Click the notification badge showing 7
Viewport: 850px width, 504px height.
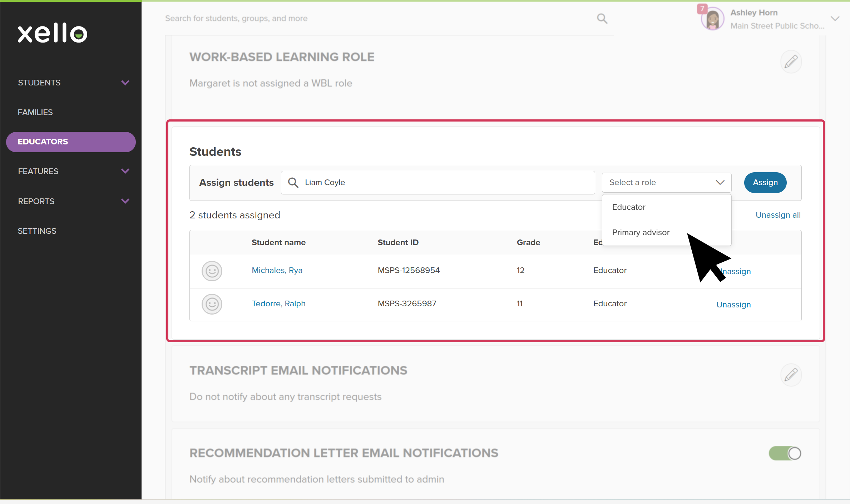coord(702,9)
